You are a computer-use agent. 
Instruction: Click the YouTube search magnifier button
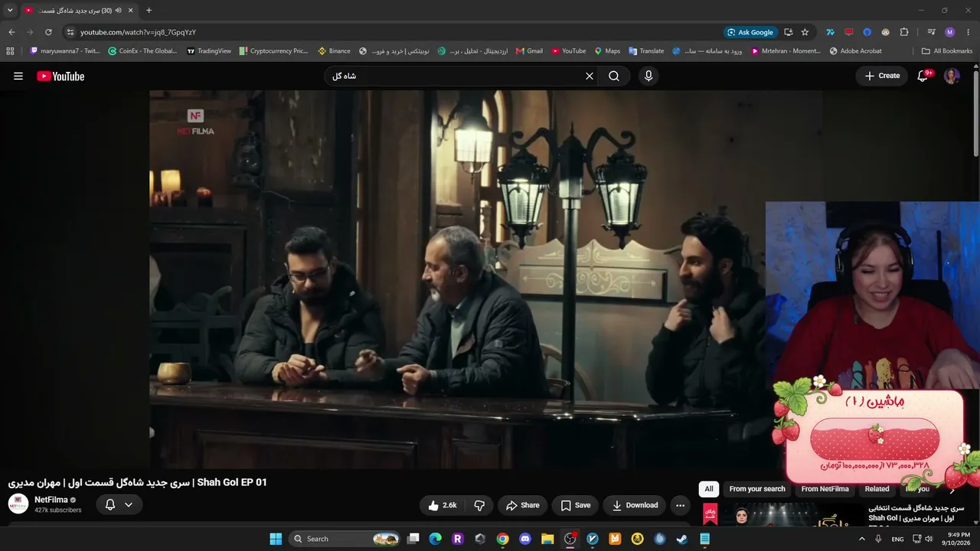point(614,76)
